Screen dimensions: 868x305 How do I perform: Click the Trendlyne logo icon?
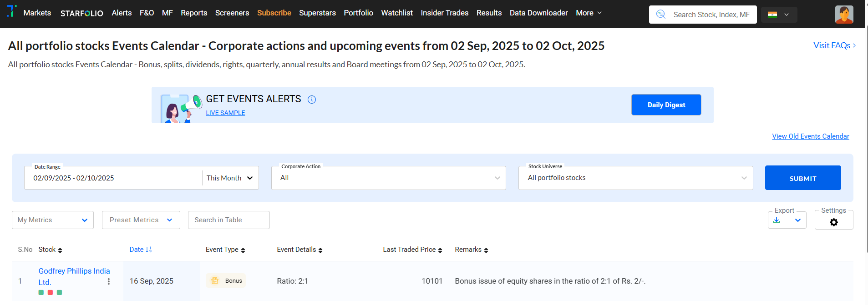click(x=11, y=11)
